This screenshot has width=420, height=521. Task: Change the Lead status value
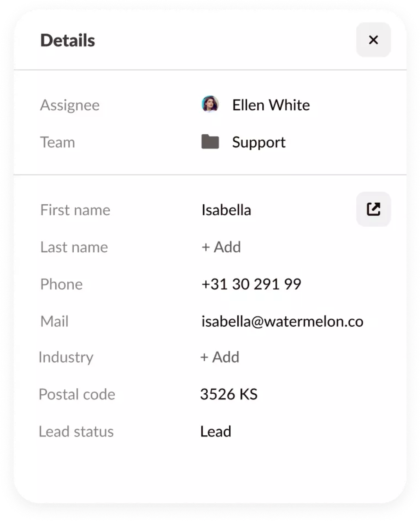click(x=216, y=431)
